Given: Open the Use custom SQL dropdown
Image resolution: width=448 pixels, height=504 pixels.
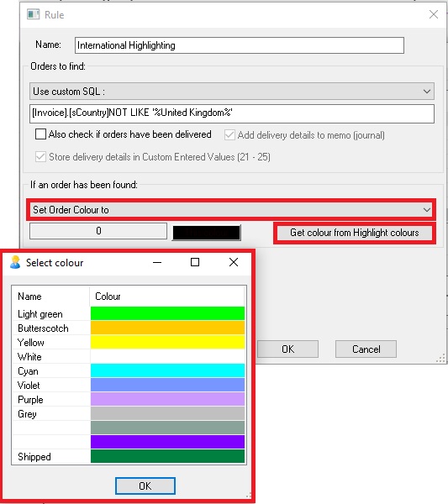Looking at the screenshot, I should 232,92.
